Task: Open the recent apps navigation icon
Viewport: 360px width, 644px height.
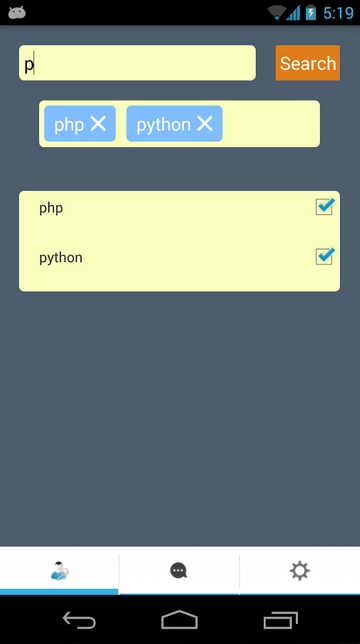Action: 280,620
